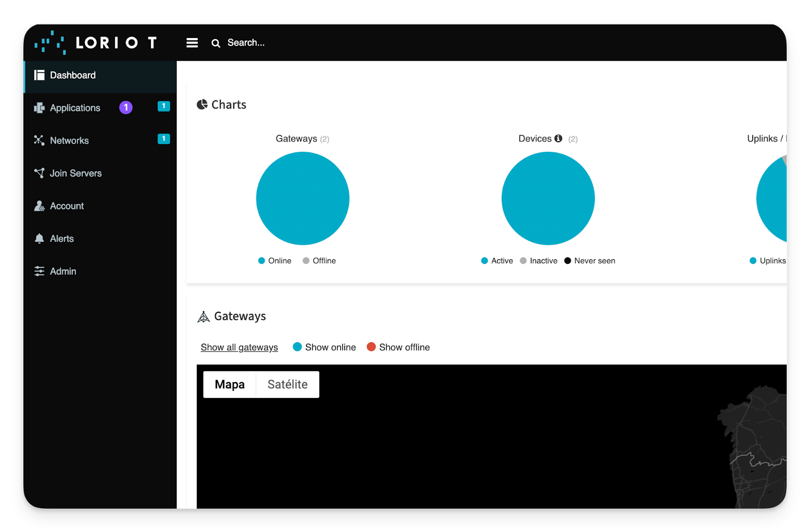Image resolution: width=810 pixels, height=532 pixels.
Task: Open Join Servers in sidebar
Action: coord(75,173)
